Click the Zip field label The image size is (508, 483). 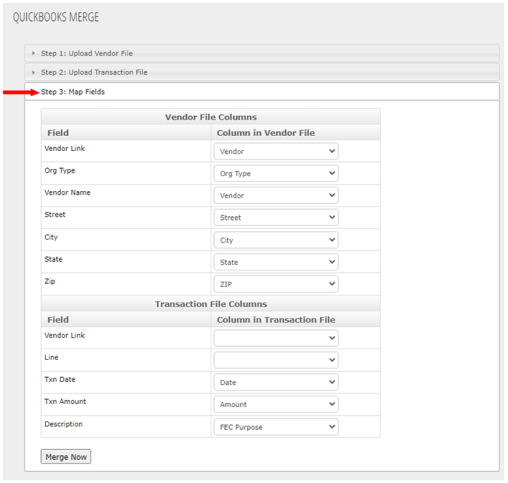[x=50, y=281]
